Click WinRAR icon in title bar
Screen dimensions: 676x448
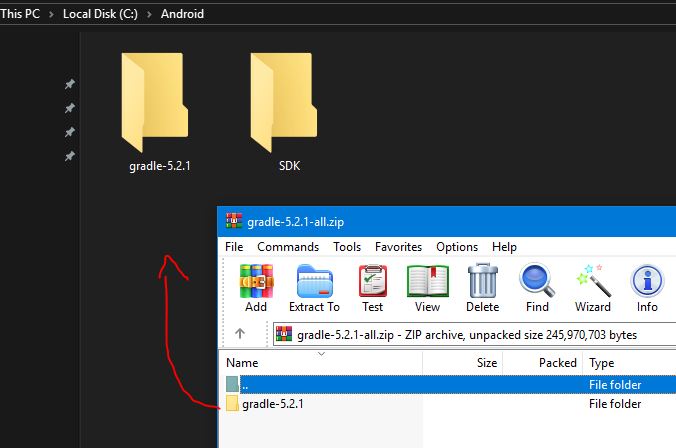pos(234,221)
